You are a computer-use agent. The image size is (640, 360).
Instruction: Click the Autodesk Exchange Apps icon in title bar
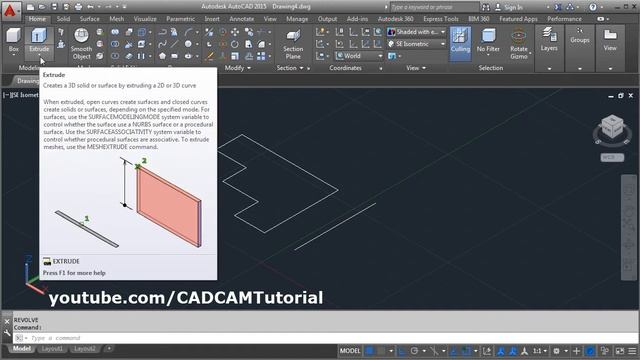(558, 7)
